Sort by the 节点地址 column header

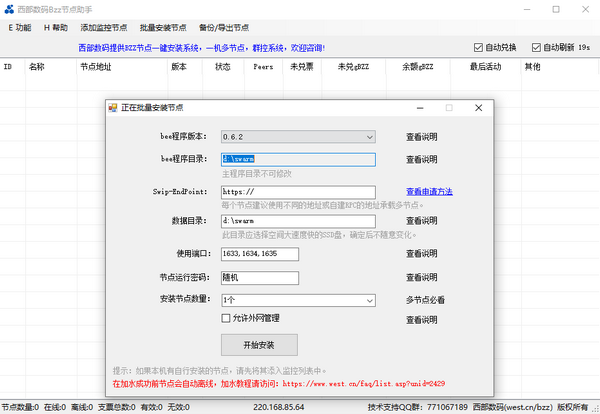(x=96, y=67)
